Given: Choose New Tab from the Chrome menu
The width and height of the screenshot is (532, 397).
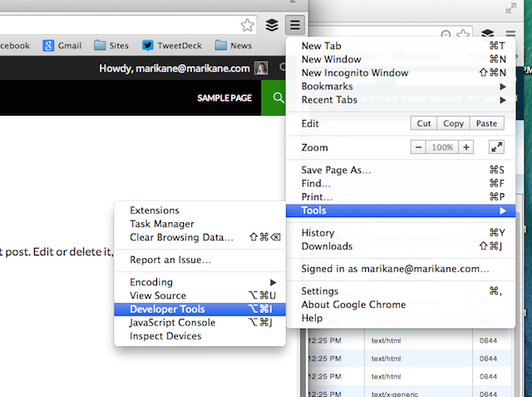Looking at the screenshot, I should click(x=401, y=46).
